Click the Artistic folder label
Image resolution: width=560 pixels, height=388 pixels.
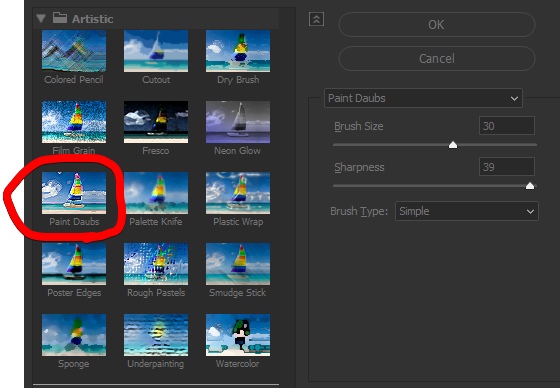tap(92, 19)
